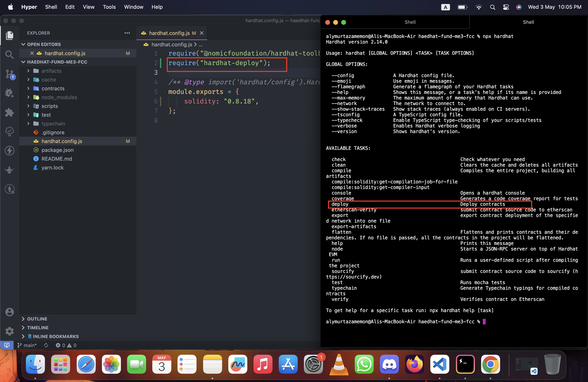Expand the Inline Bookmarks section
This screenshot has height=382, width=588.
point(78,336)
